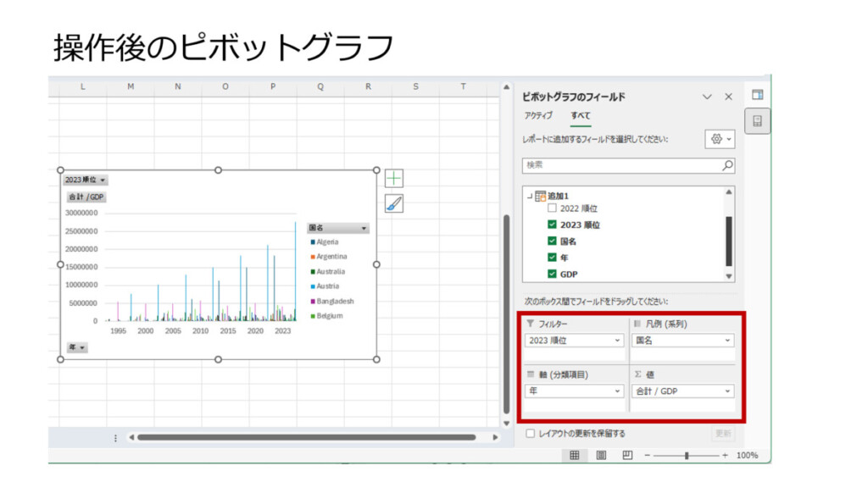Viewport: 868px width, 488px height.
Task: Switch to Page Break Preview view
Action: tap(627, 455)
